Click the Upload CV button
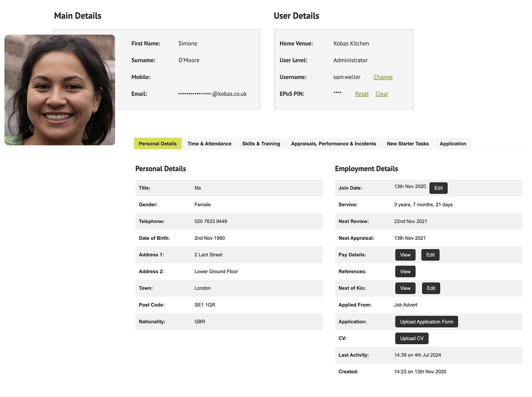Image resolution: width=532 pixels, height=397 pixels. 411,338
